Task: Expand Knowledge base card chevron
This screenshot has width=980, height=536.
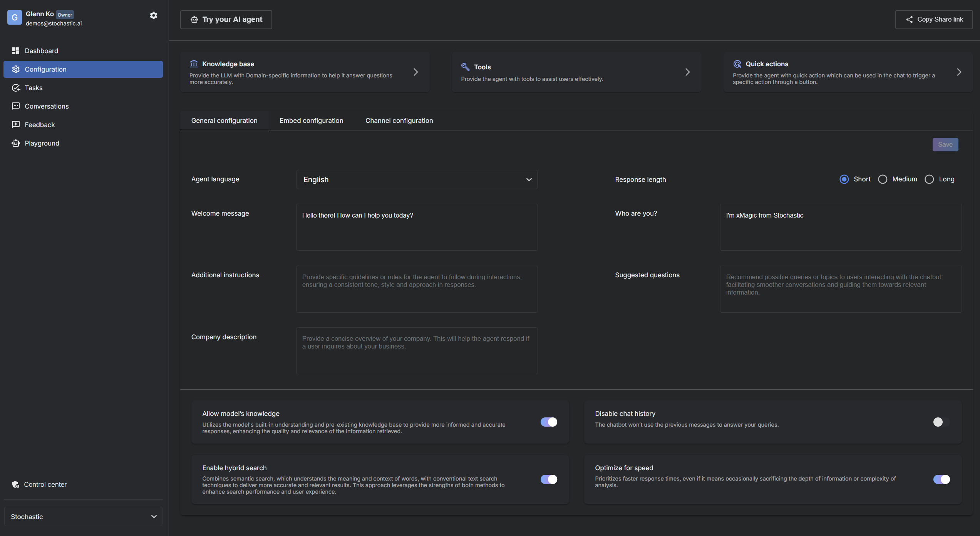Action: [415, 72]
